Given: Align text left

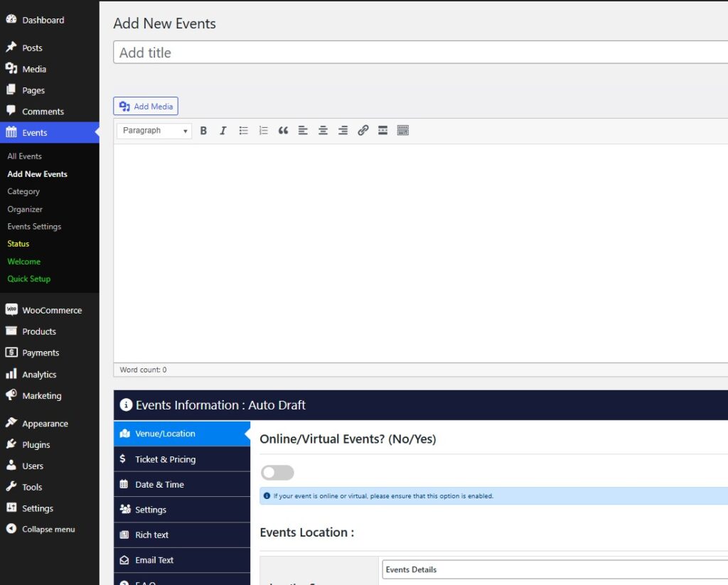Looking at the screenshot, I should tap(303, 131).
